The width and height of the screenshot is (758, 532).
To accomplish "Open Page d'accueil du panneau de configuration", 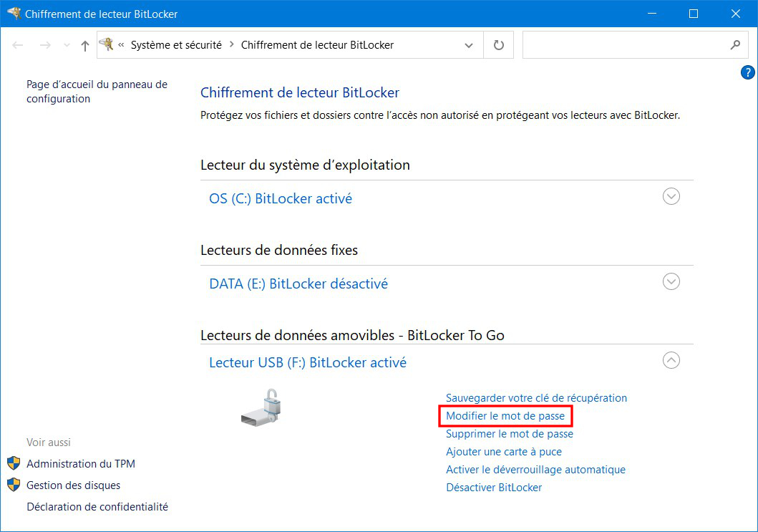I will (97, 92).
